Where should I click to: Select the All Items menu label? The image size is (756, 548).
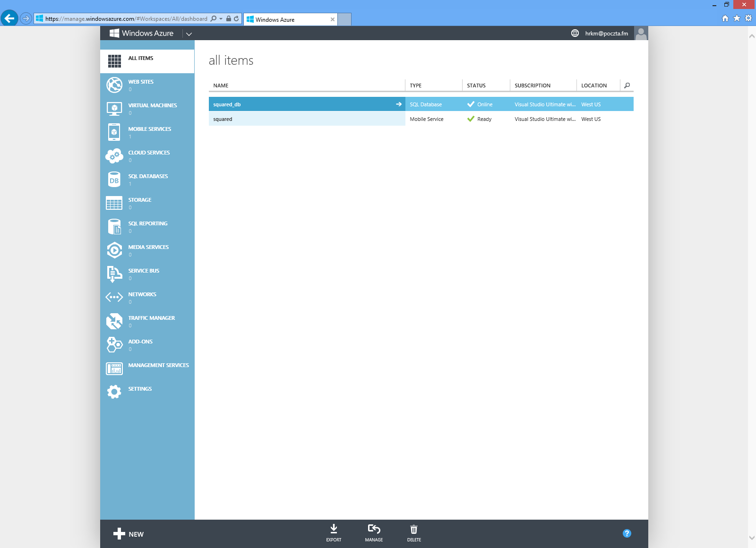141,58
